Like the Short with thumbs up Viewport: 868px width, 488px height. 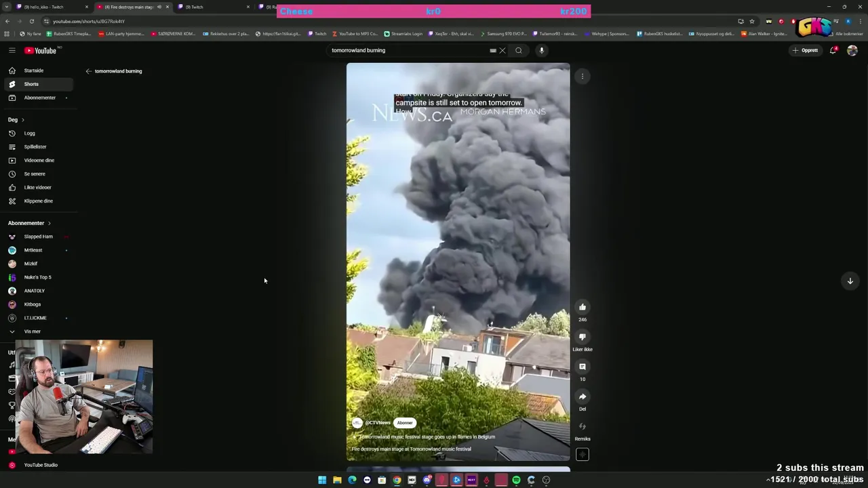(x=583, y=307)
